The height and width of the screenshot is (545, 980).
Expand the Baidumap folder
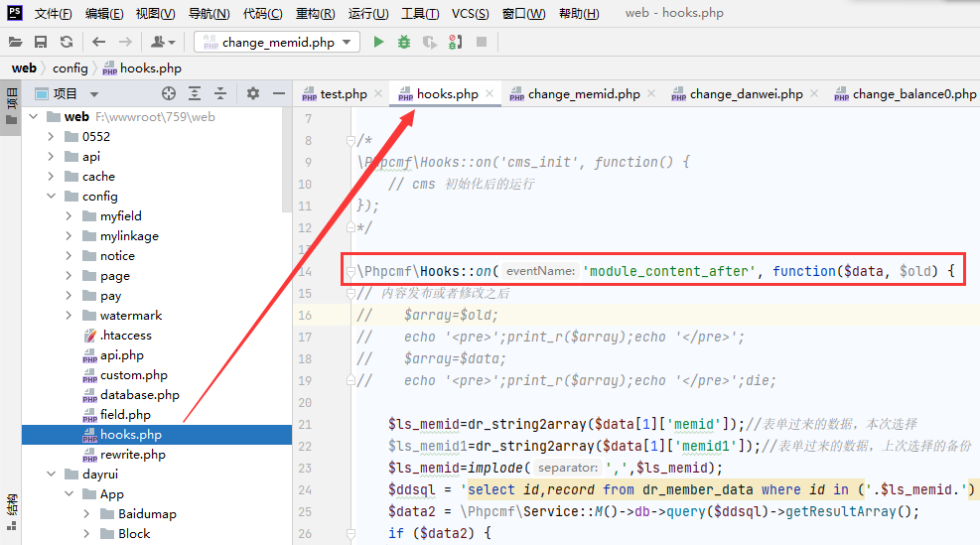[86, 514]
